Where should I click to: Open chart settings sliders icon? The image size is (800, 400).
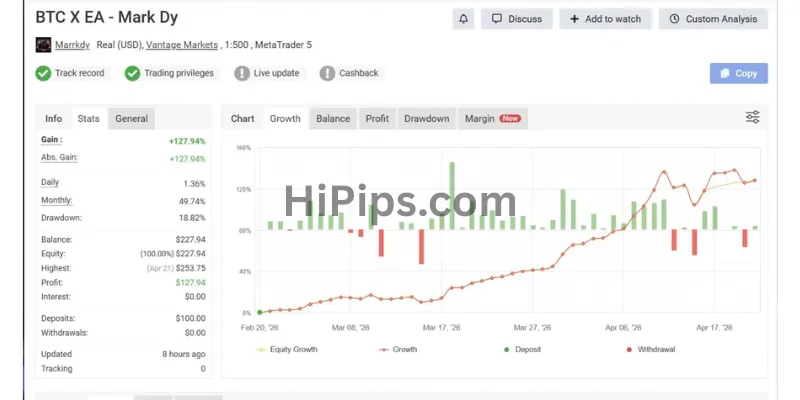(x=753, y=117)
